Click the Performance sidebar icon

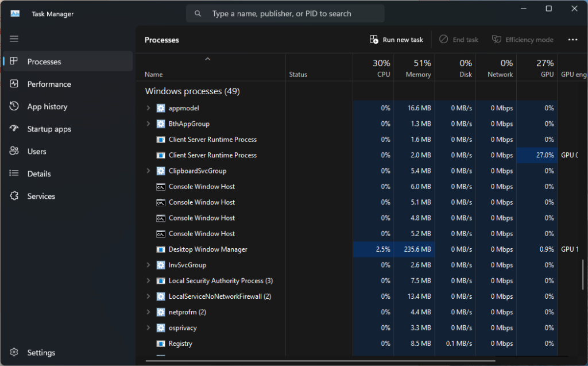[14, 84]
